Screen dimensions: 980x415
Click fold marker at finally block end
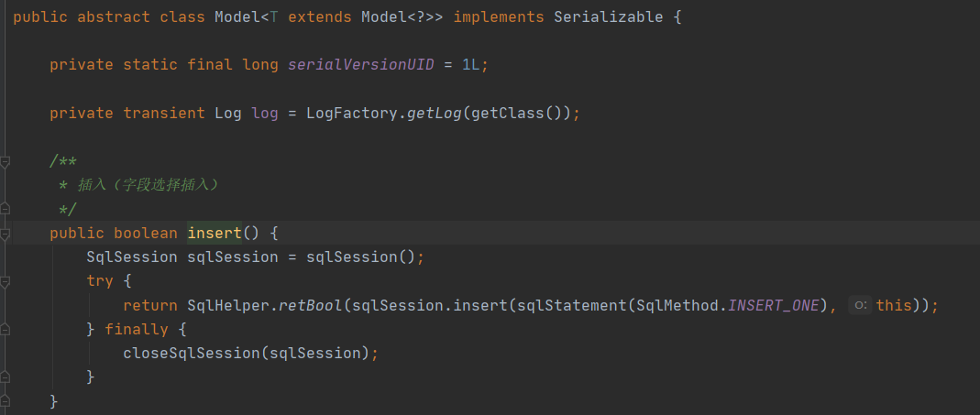[x=6, y=377]
